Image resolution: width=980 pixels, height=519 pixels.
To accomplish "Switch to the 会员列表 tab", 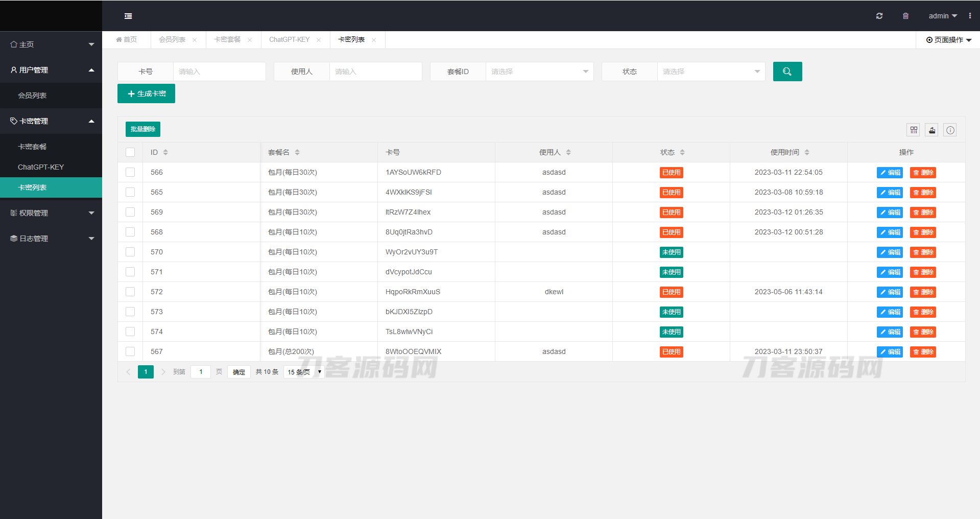I will [x=172, y=40].
